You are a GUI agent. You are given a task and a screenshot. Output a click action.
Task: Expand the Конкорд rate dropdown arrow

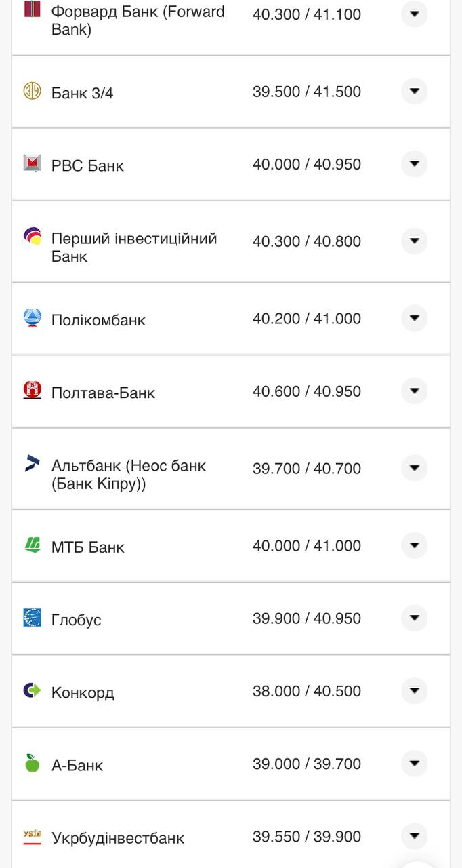pyautogui.click(x=414, y=691)
